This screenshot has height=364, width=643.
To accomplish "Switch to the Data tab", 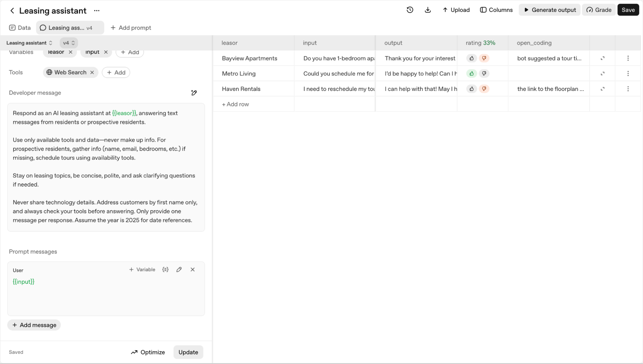I will pyautogui.click(x=20, y=28).
